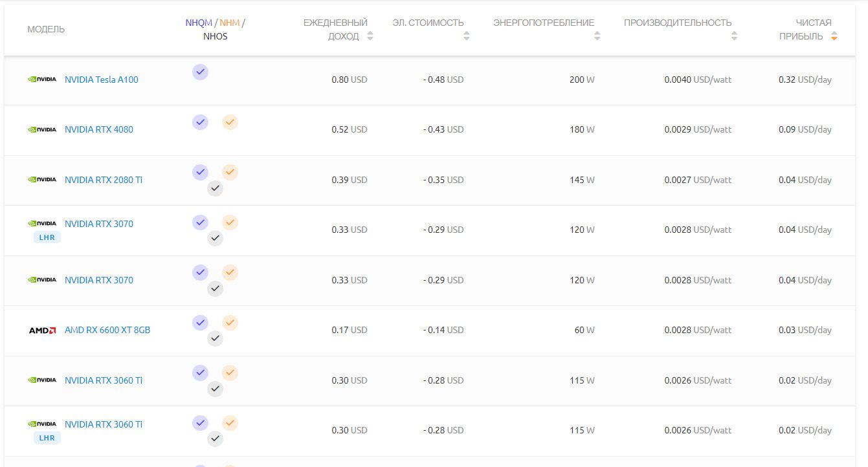Viewport: 868px width, 467px height.
Task: Click the NVIDIA logo beside RTX 2080 Ti
Action: pos(42,180)
